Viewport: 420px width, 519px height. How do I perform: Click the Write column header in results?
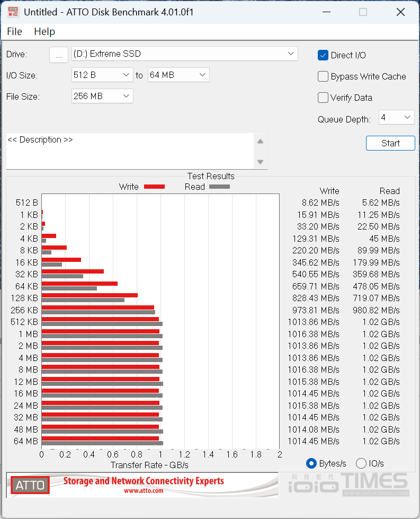[x=329, y=191]
